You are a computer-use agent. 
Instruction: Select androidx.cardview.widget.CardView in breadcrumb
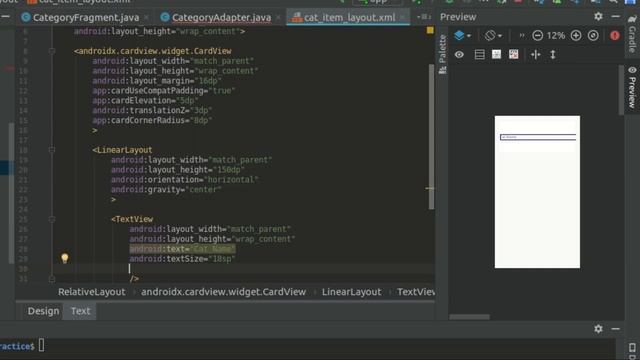pos(223,292)
